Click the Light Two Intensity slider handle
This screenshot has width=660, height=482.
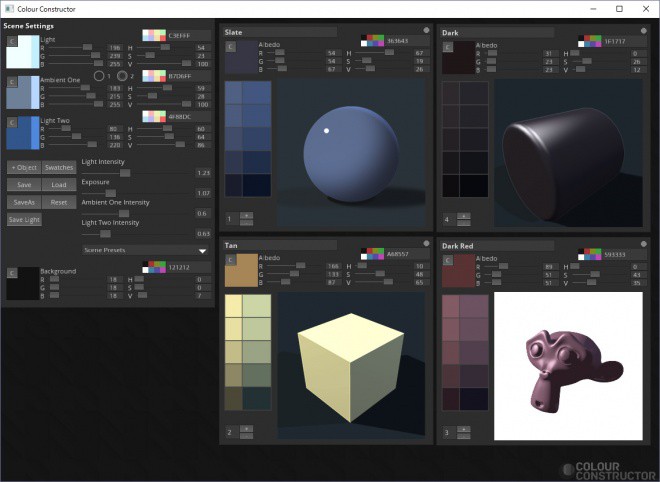105,233
